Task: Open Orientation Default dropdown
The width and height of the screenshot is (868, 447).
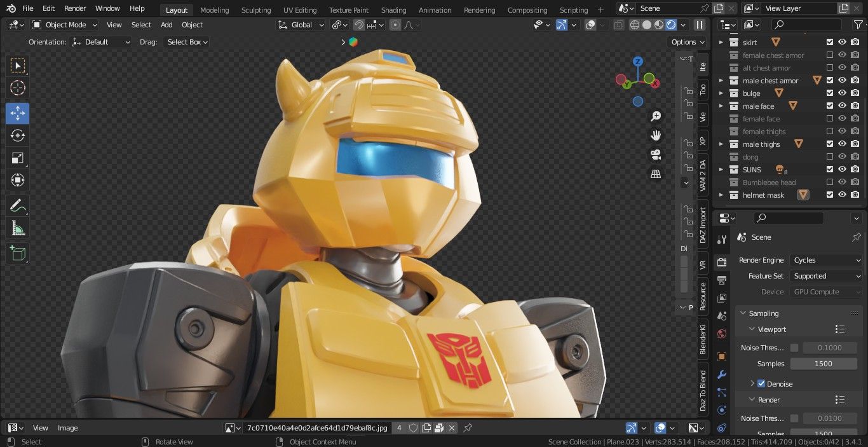Action: coord(102,42)
